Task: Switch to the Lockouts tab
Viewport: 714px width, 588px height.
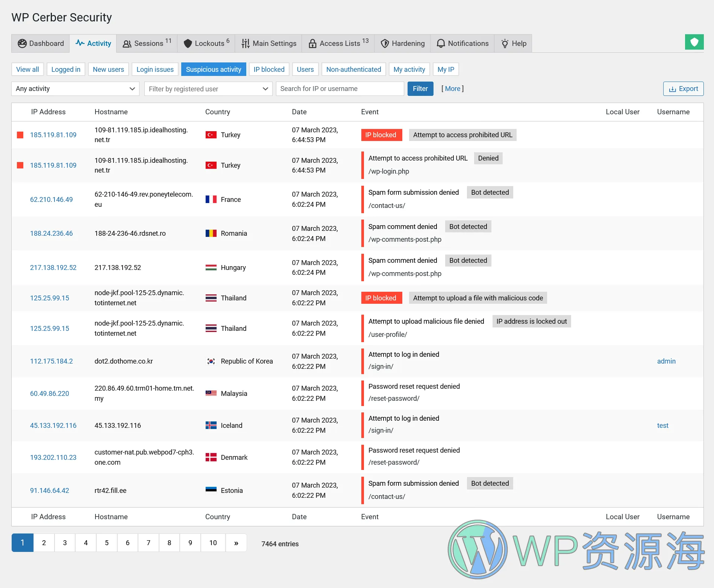Action: coord(206,43)
